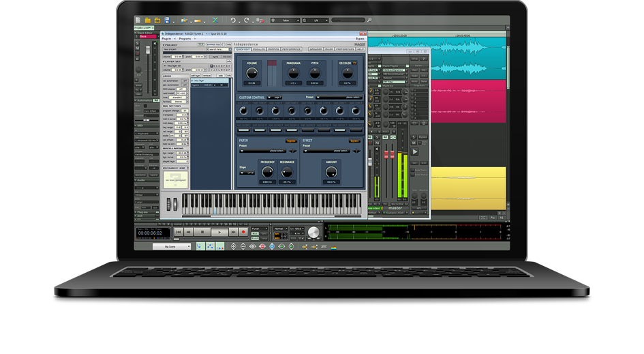644x354 pixels.
Task: Click the first highlighted mouse-mode icon after Big Icons
Action: point(200,246)
